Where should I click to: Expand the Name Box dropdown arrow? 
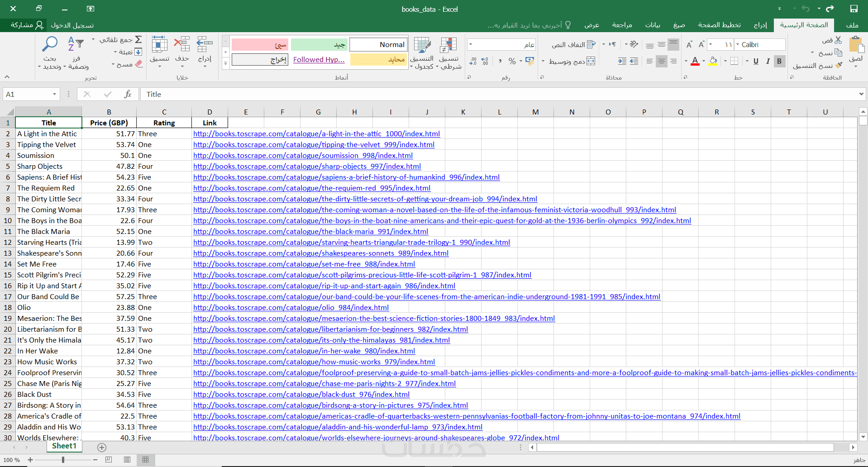tap(54, 94)
